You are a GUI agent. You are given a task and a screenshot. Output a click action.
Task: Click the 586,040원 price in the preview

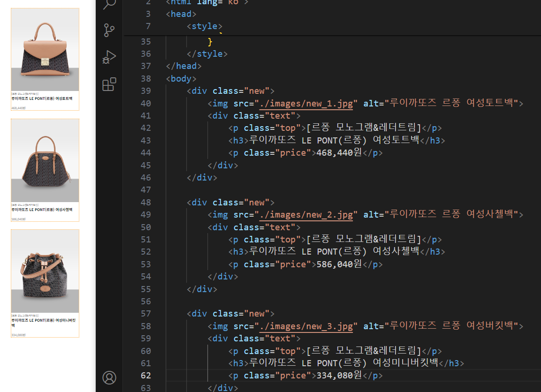[x=19, y=219]
